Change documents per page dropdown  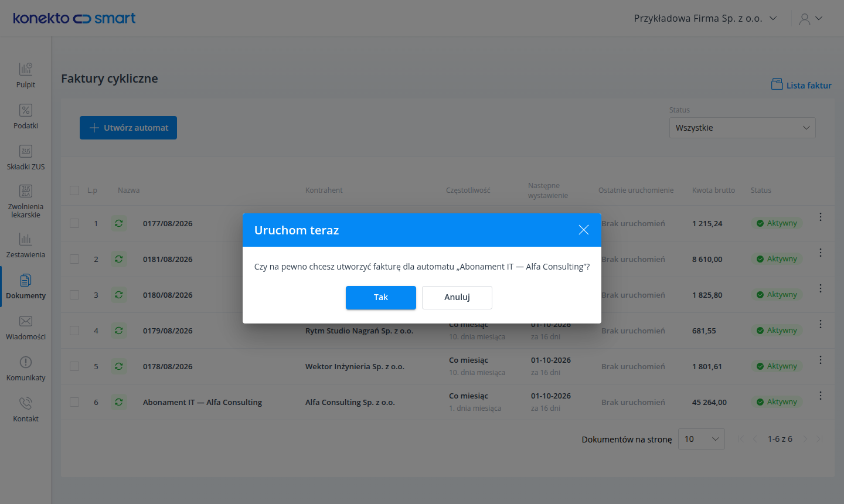click(701, 439)
